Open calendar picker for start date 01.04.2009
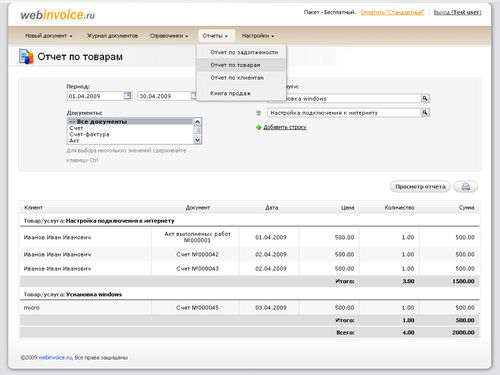The image size is (500, 375). point(127,96)
